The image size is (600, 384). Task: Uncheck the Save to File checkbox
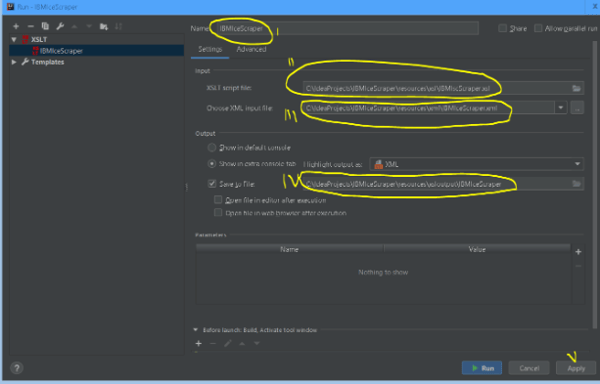pos(212,184)
